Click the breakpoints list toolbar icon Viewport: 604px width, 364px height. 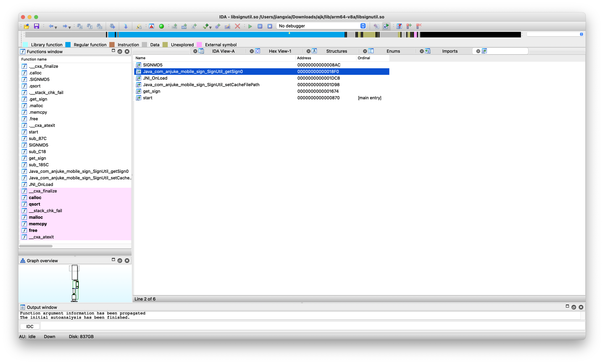pos(399,26)
